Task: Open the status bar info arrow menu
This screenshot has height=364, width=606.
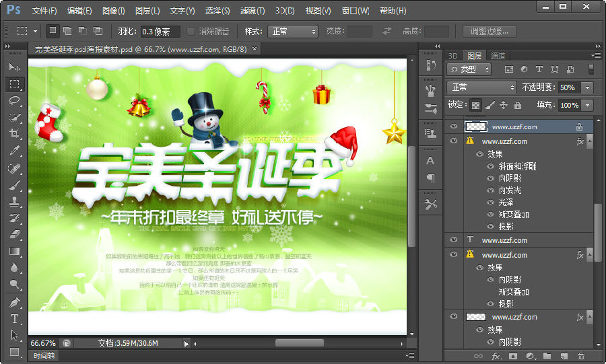Action: (187, 343)
